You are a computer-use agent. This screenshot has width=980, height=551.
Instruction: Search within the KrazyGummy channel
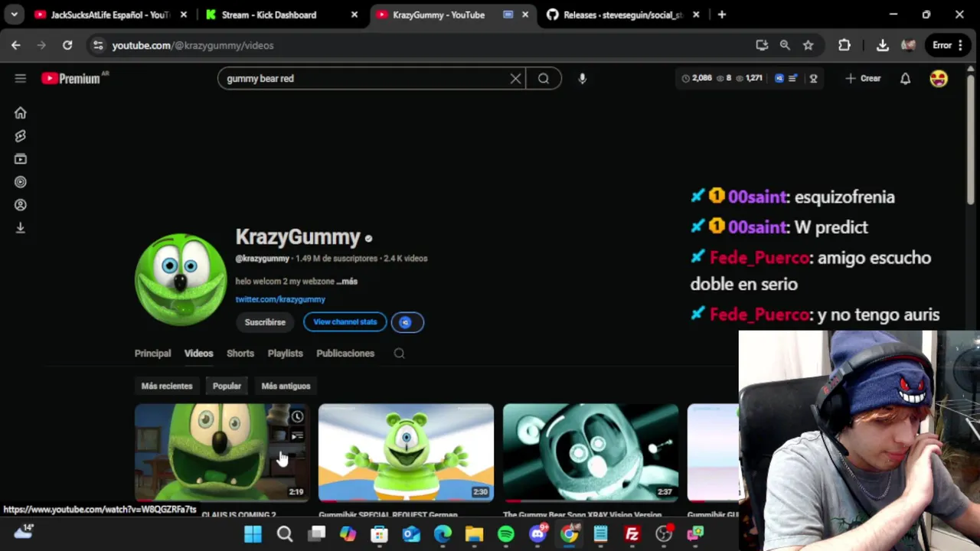[x=399, y=354]
